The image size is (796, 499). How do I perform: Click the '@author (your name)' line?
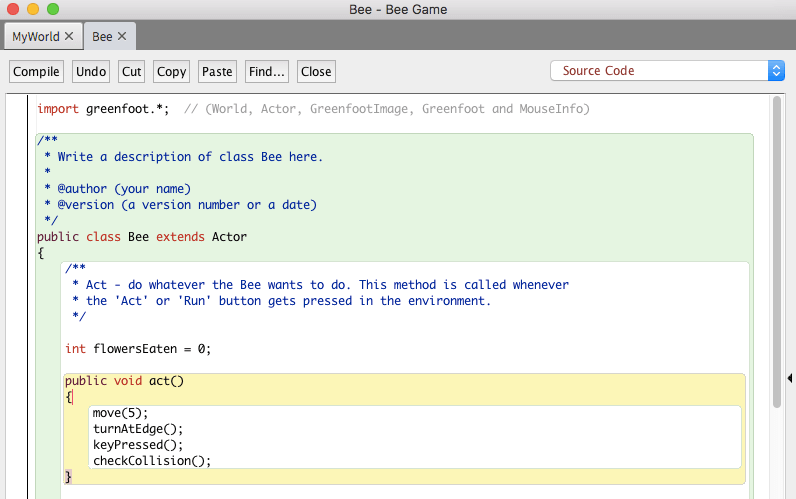pyautogui.click(x=124, y=189)
